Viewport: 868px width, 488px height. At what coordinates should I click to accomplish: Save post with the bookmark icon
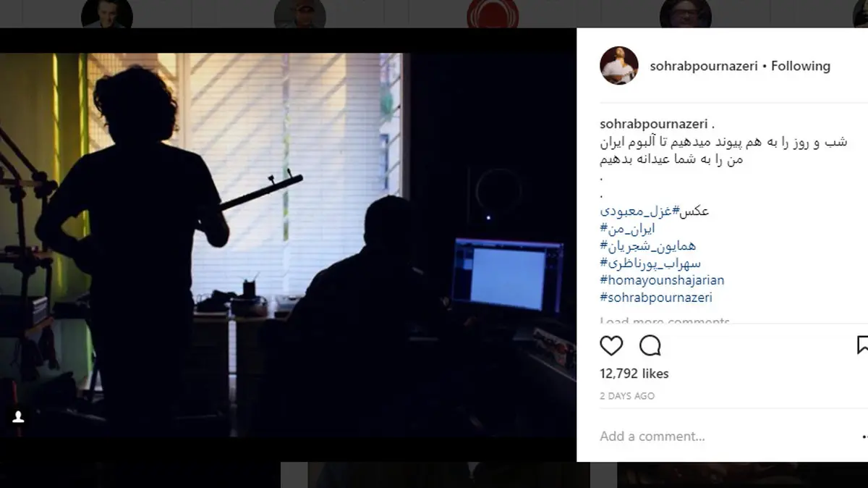(x=862, y=345)
